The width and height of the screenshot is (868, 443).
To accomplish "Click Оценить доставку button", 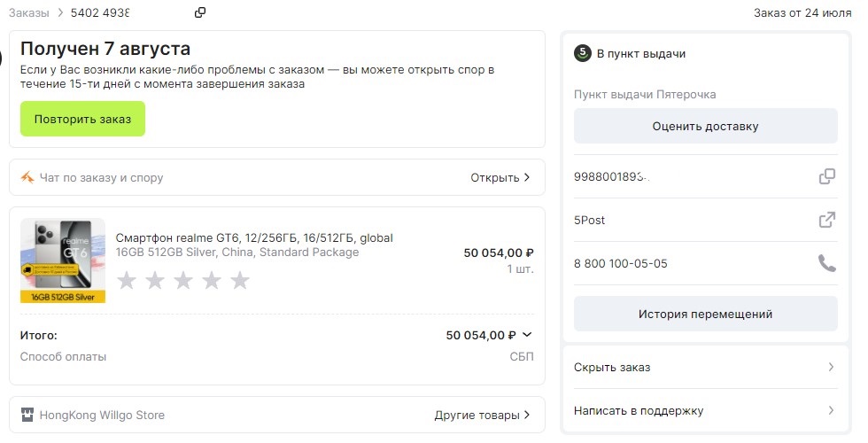I will (705, 126).
